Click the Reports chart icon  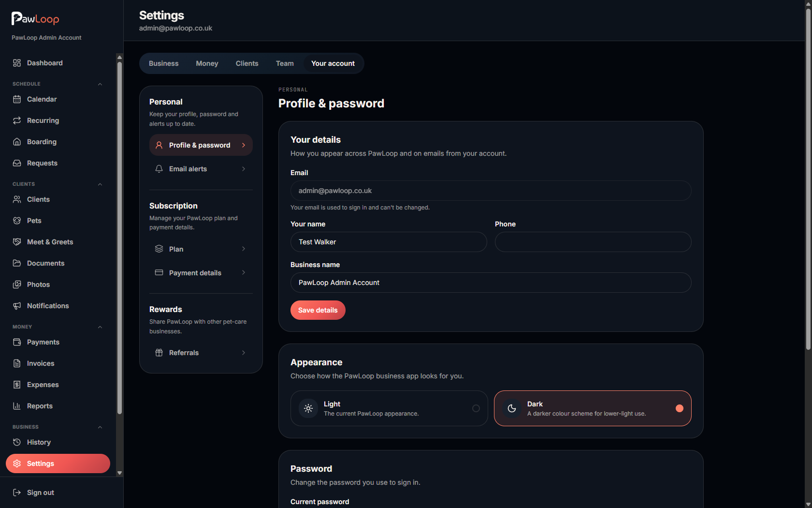pos(17,406)
